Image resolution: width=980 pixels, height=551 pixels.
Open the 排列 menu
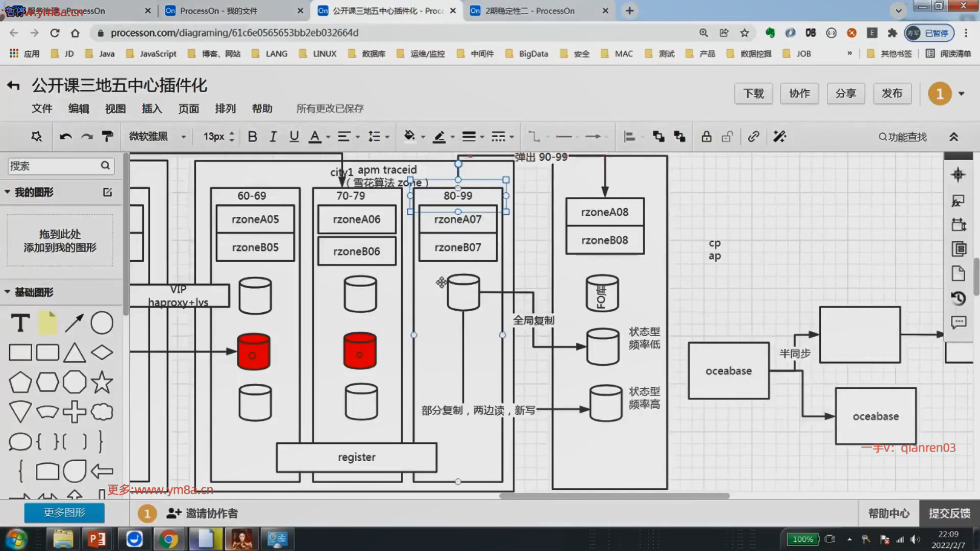tap(225, 109)
